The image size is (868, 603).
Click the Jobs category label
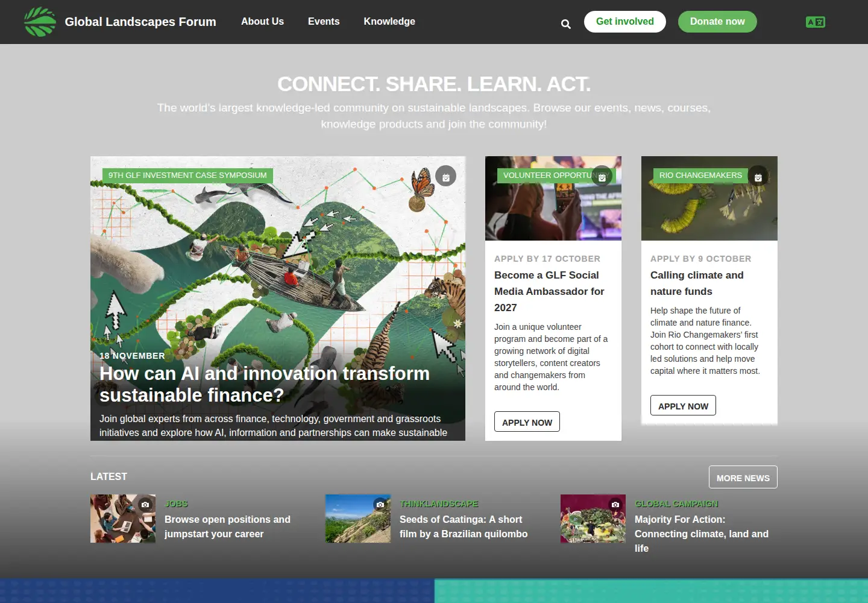[x=177, y=504]
